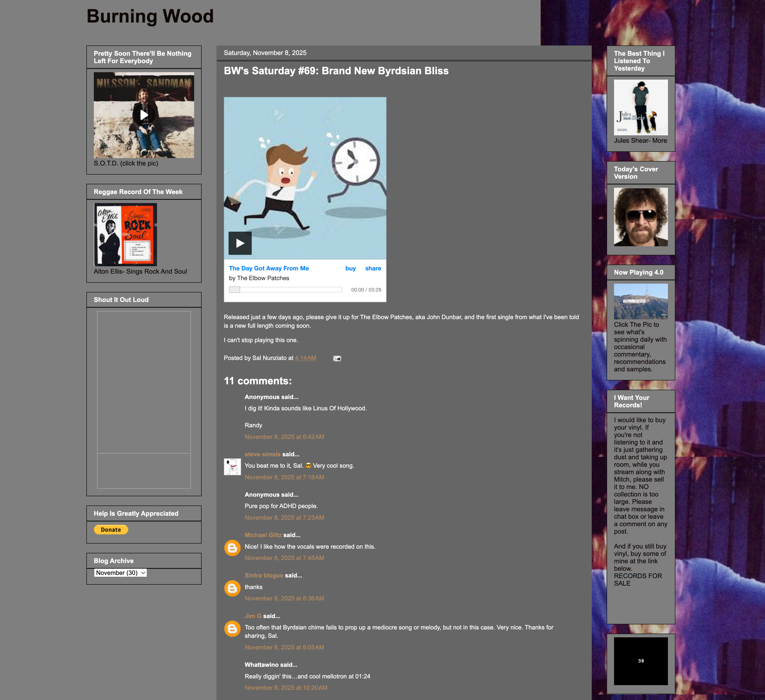Open Alton Ellis Sings Rock And Soul cover
This screenshot has width=765, height=700.
point(126,234)
